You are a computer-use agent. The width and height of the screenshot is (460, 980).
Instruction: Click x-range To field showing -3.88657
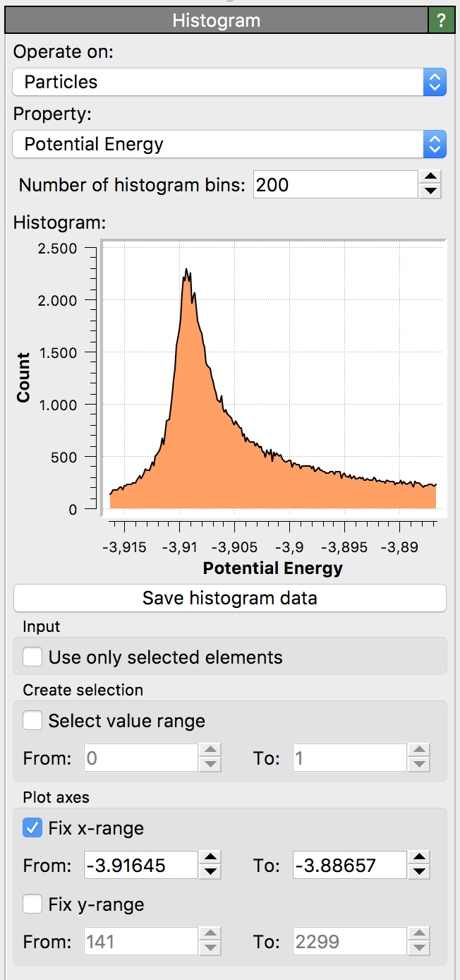click(349, 865)
